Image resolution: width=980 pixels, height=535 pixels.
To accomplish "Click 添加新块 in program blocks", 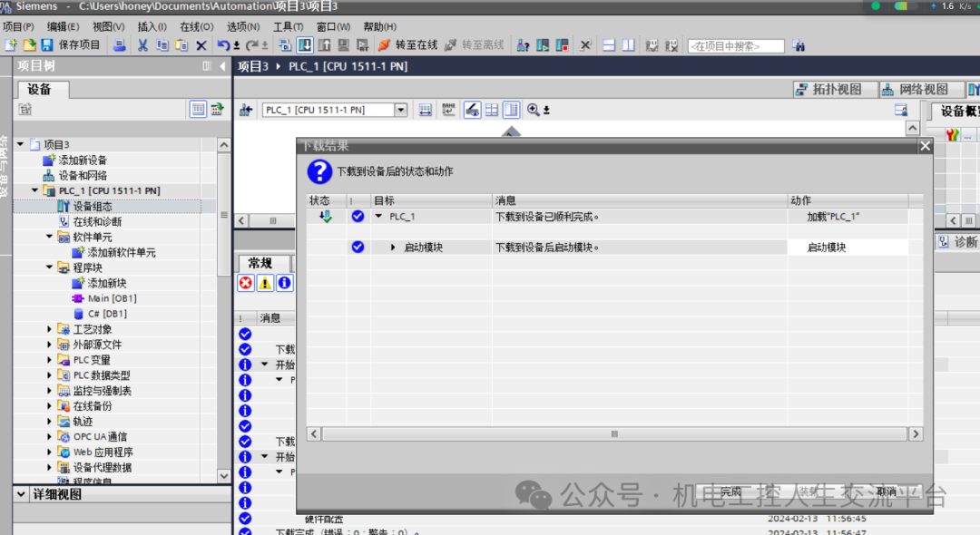I will click(x=107, y=283).
